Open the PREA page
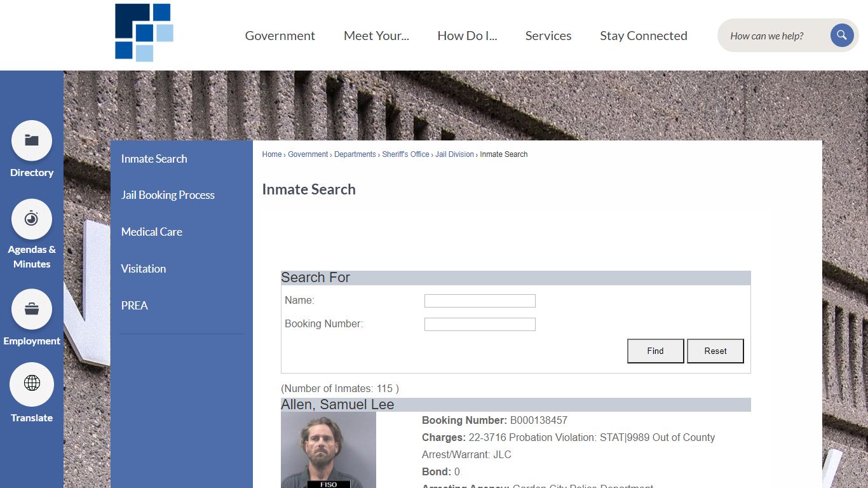 (135, 306)
